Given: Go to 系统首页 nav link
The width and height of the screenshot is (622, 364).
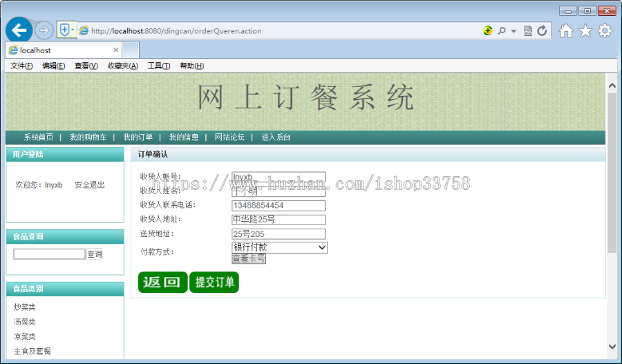Looking at the screenshot, I should [39, 137].
